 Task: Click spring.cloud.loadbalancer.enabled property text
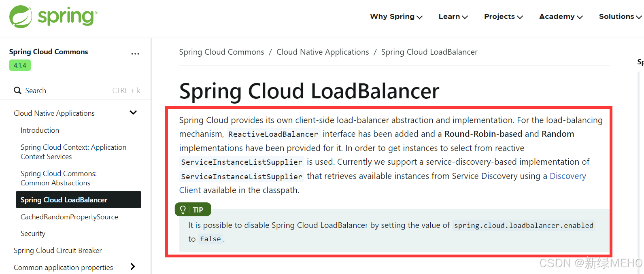pyautogui.click(x=523, y=225)
